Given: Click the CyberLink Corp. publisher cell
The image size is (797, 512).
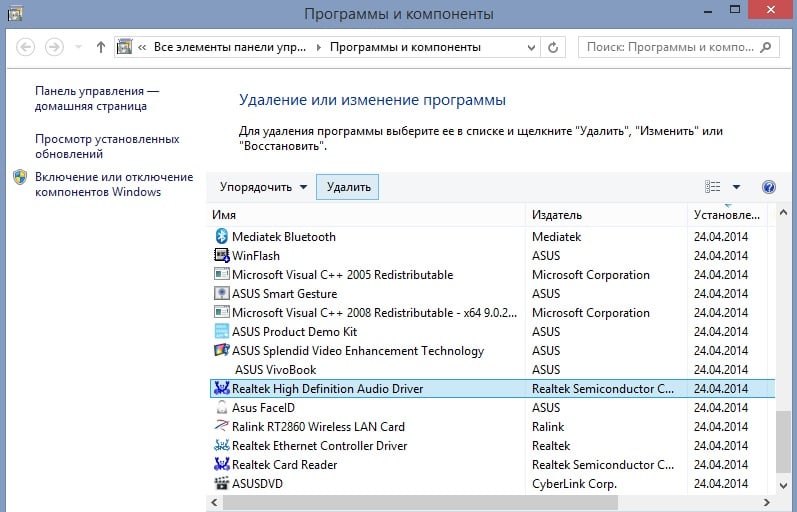Looking at the screenshot, I should click(574, 484).
